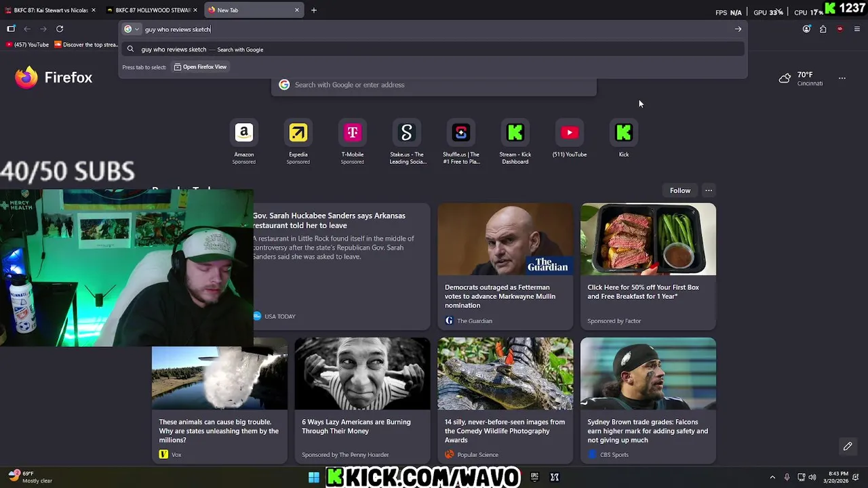
Task: Select 'guy who reviews sketch' Google suggestion
Action: point(434,49)
